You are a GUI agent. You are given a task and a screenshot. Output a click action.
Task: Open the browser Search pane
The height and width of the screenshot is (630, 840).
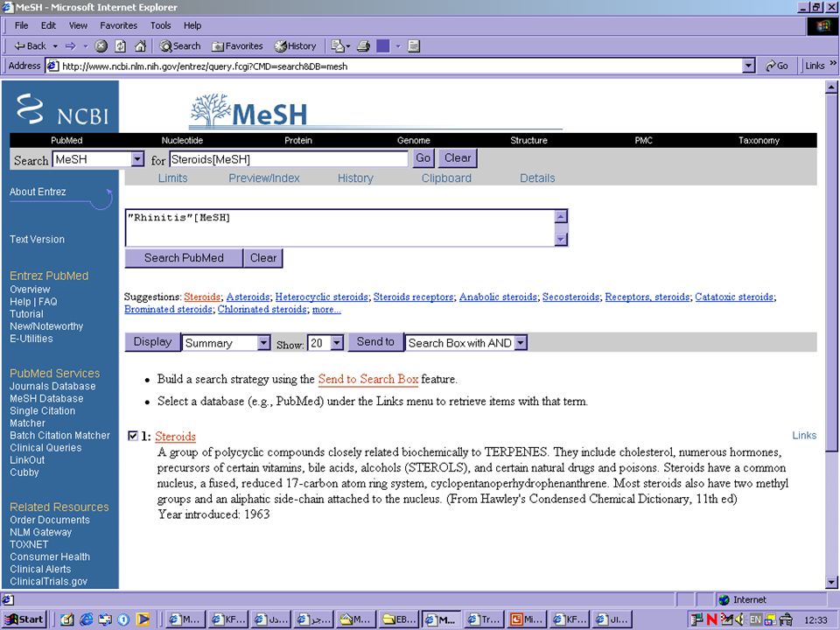(x=180, y=46)
